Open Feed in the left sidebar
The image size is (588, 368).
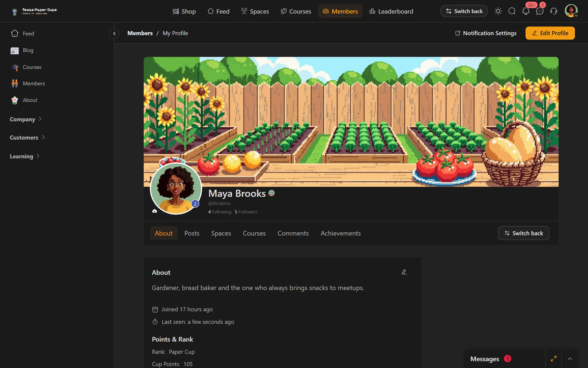coord(23,34)
